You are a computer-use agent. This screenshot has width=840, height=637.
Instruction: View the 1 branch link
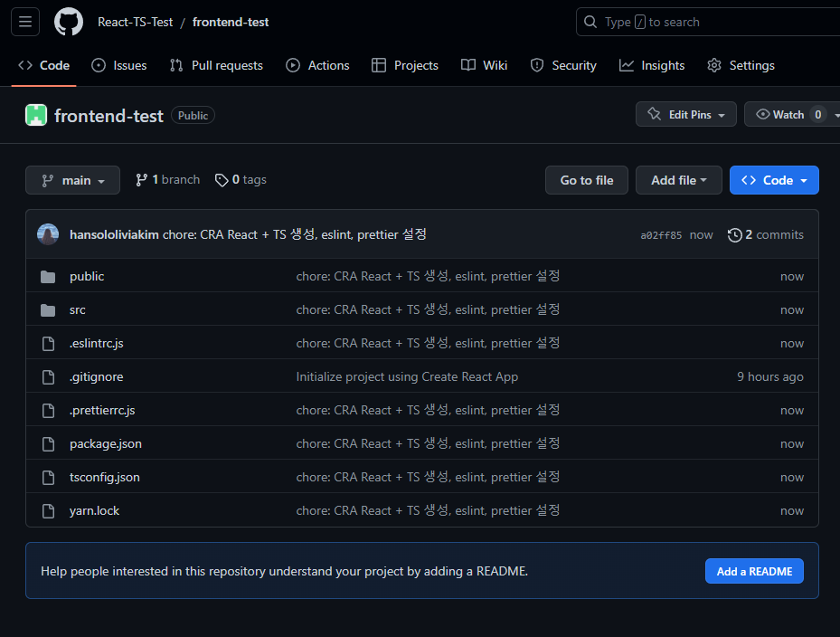167,180
